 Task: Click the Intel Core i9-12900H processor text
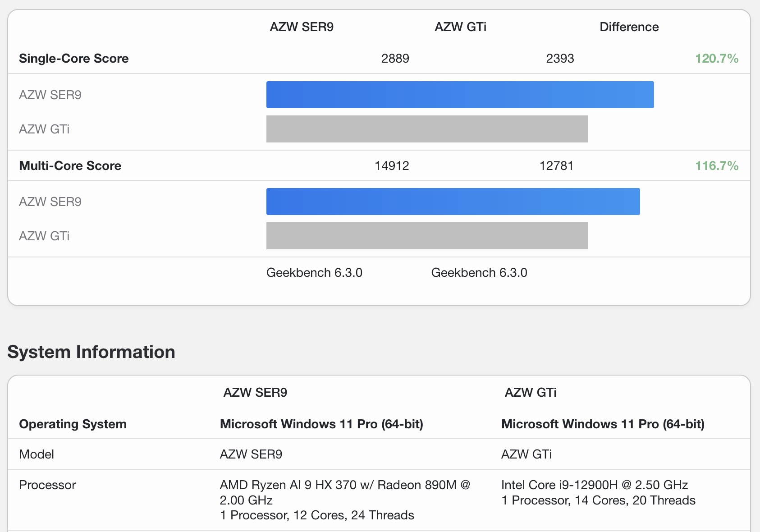(594, 485)
